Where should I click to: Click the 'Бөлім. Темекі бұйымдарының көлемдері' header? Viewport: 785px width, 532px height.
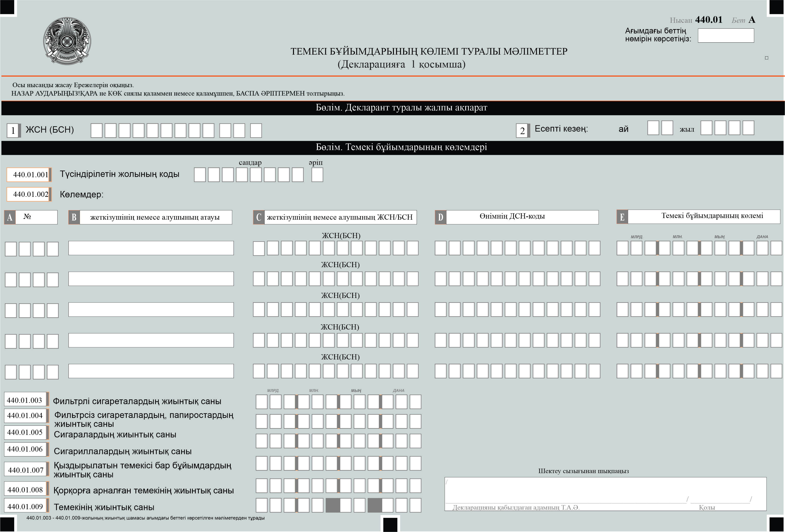coord(402,147)
